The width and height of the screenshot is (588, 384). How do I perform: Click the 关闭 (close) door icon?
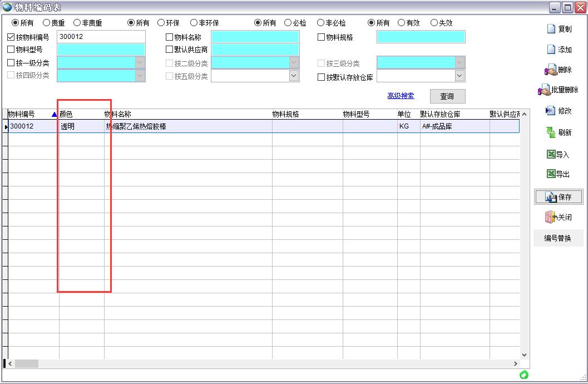click(551, 217)
